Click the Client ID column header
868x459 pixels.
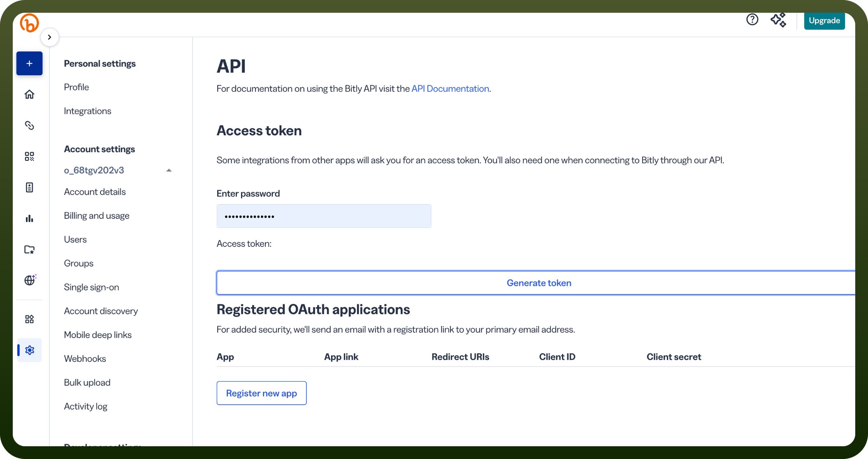[x=557, y=357]
